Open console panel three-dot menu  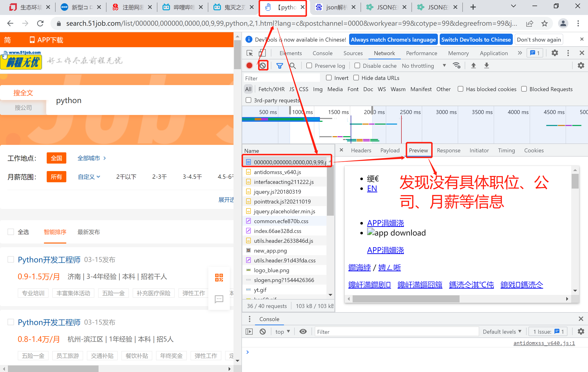point(249,319)
